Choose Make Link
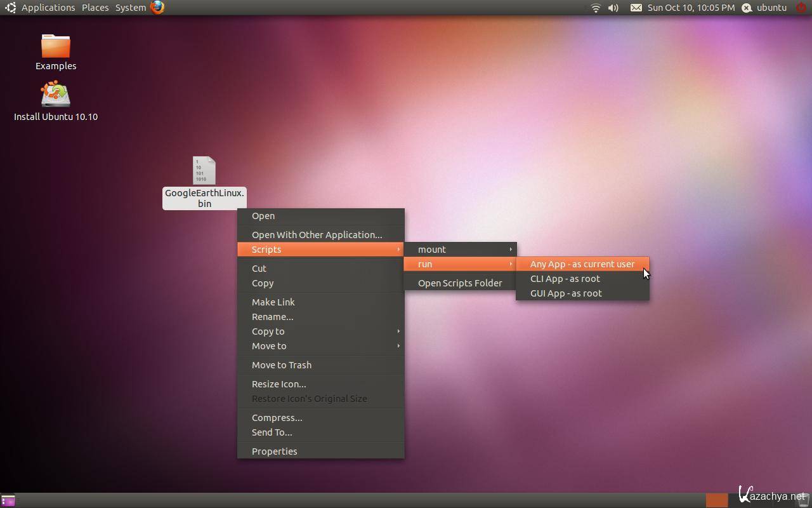The image size is (812, 508). (321, 302)
